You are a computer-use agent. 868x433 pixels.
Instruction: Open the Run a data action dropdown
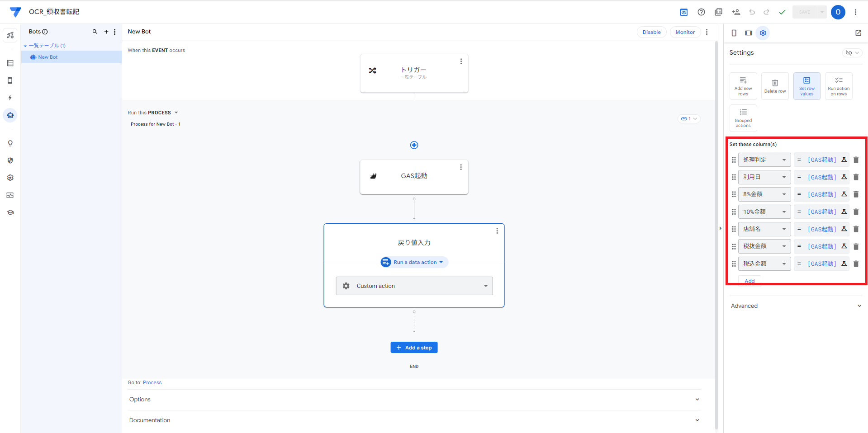(414, 262)
